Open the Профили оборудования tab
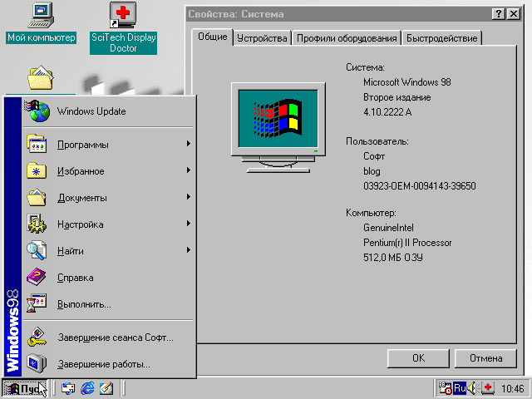This screenshot has width=532, height=399. tap(347, 38)
